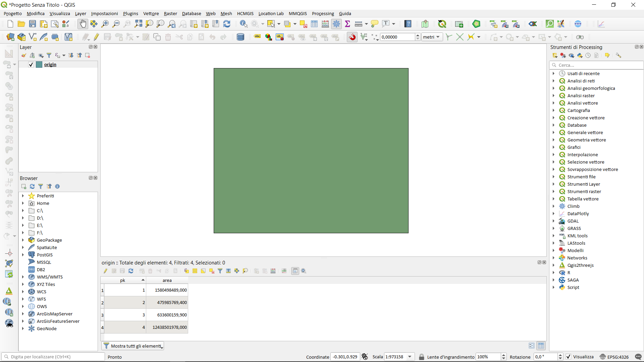Open the Vettore menu
The height and width of the screenshot is (362, 644).
[151, 13]
